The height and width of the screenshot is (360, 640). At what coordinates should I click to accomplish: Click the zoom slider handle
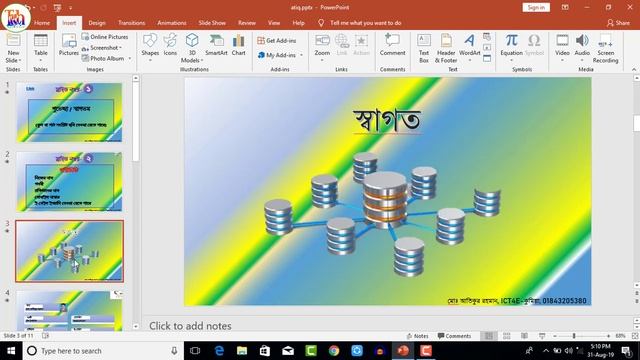pyautogui.click(x=574, y=336)
